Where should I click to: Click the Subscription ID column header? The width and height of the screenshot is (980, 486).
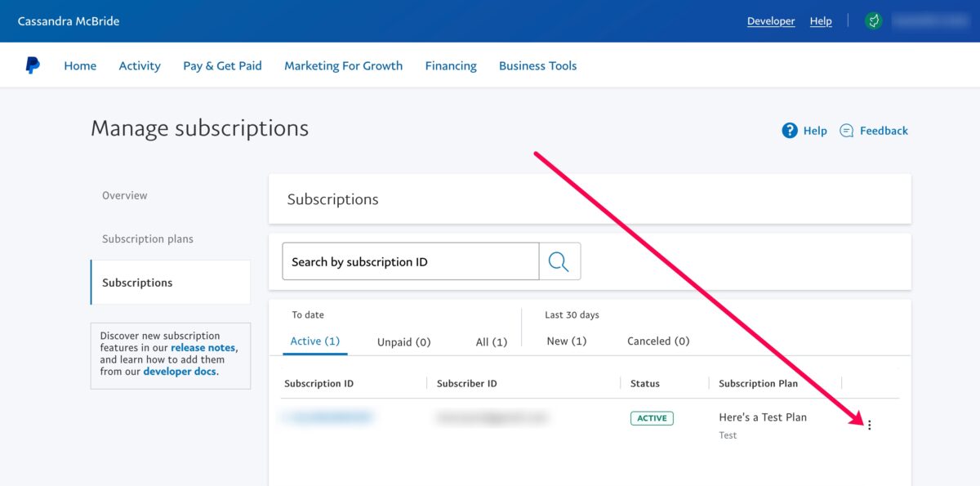(x=319, y=384)
